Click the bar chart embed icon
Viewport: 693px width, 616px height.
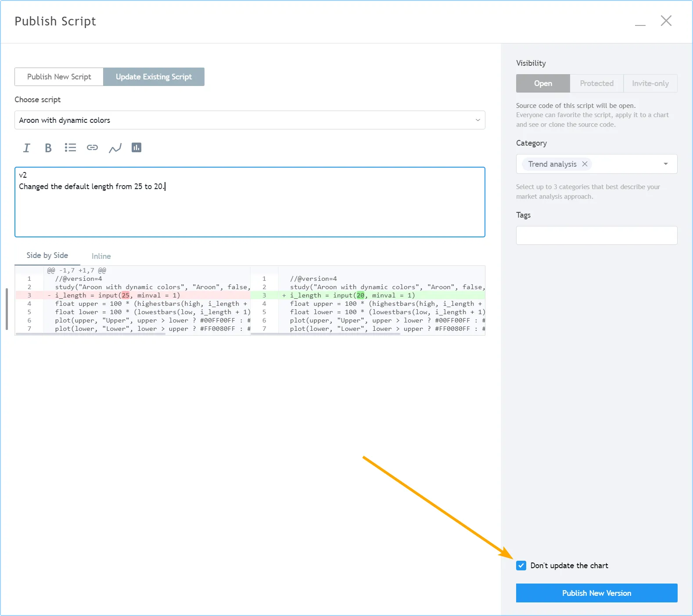(136, 148)
